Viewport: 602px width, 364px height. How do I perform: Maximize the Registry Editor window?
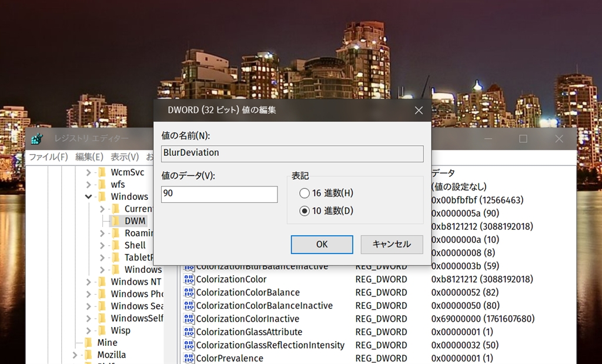(523, 139)
